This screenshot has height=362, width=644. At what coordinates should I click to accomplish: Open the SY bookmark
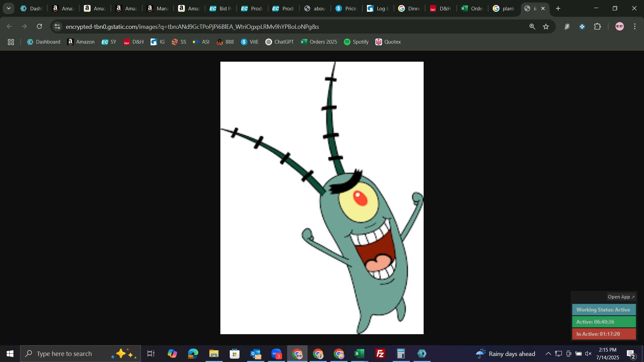[x=109, y=42]
